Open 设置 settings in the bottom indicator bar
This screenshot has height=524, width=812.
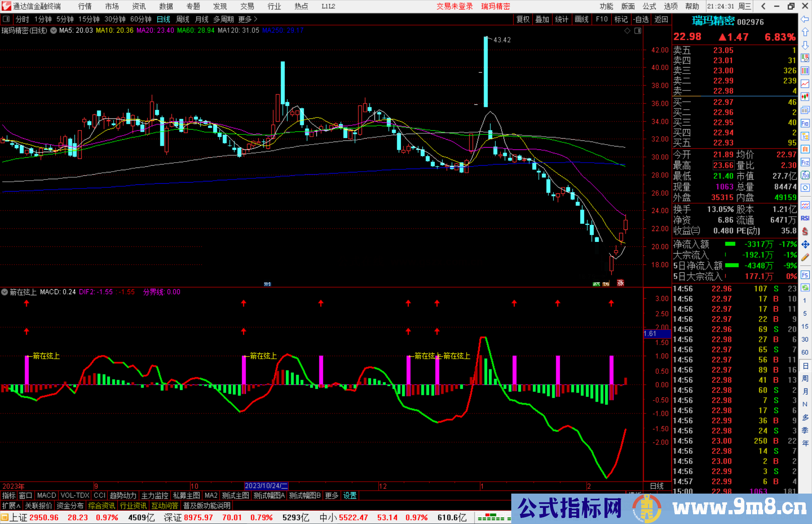click(x=349, y=495)
